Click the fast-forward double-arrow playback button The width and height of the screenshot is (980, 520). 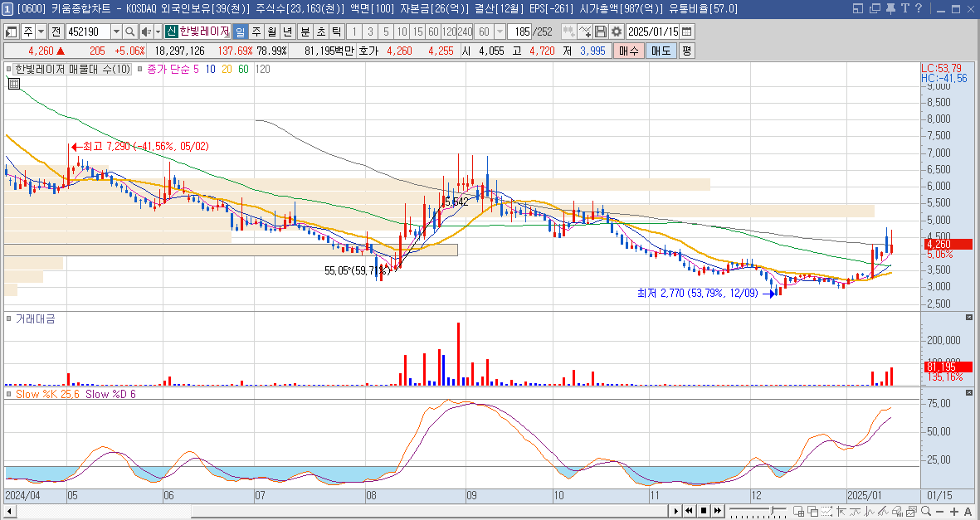tap(718, 511)
